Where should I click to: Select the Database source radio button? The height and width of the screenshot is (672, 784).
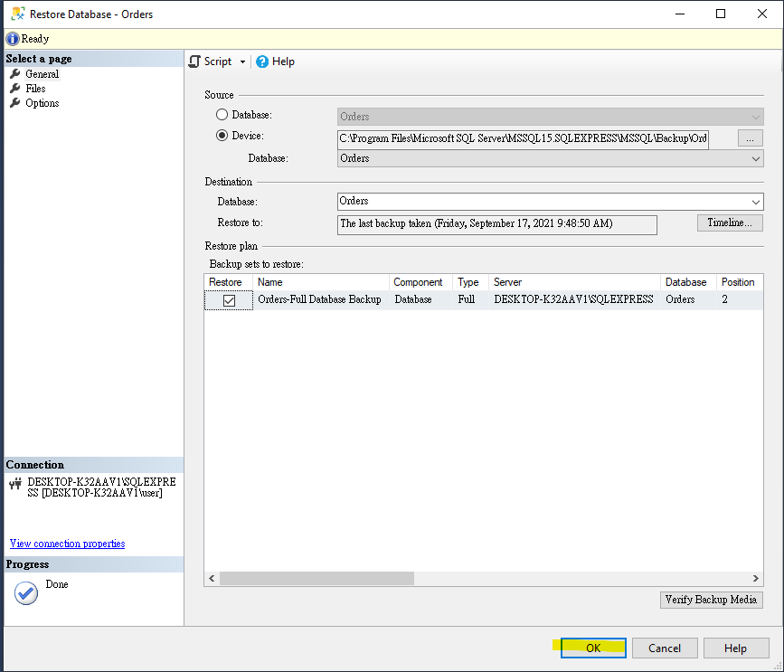pos(222,115)
